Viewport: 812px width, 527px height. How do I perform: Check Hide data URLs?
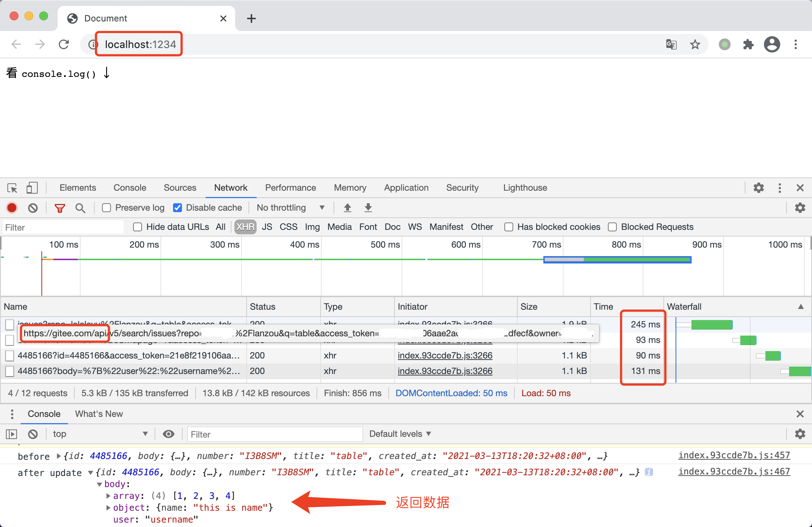coord(138,227)
